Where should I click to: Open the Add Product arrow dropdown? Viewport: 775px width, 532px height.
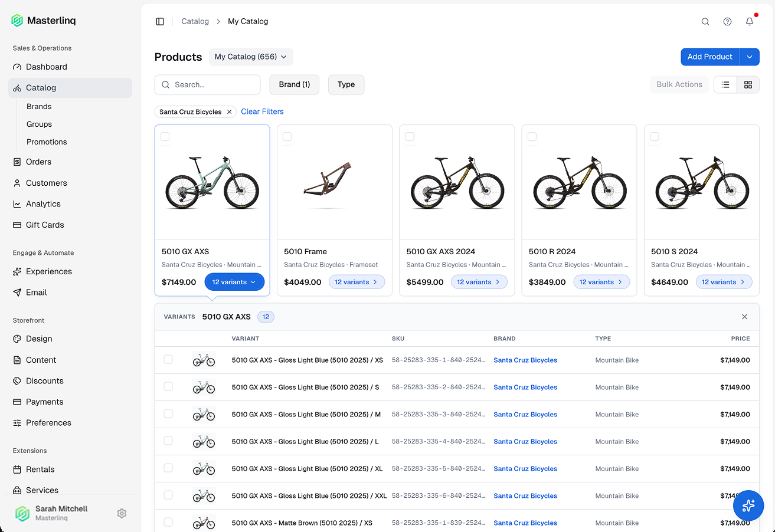point(750,57)
